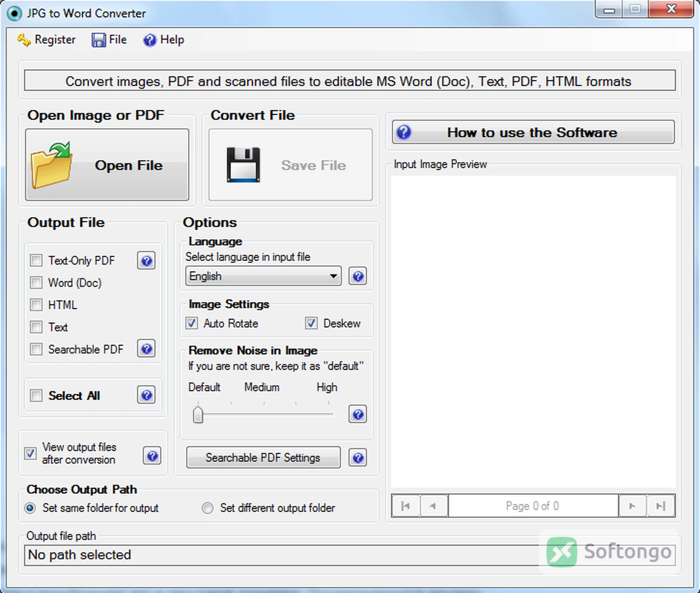Screen dimensions: 700x593
Task: Click the help icon next to language dropdown
Action: 358,276
